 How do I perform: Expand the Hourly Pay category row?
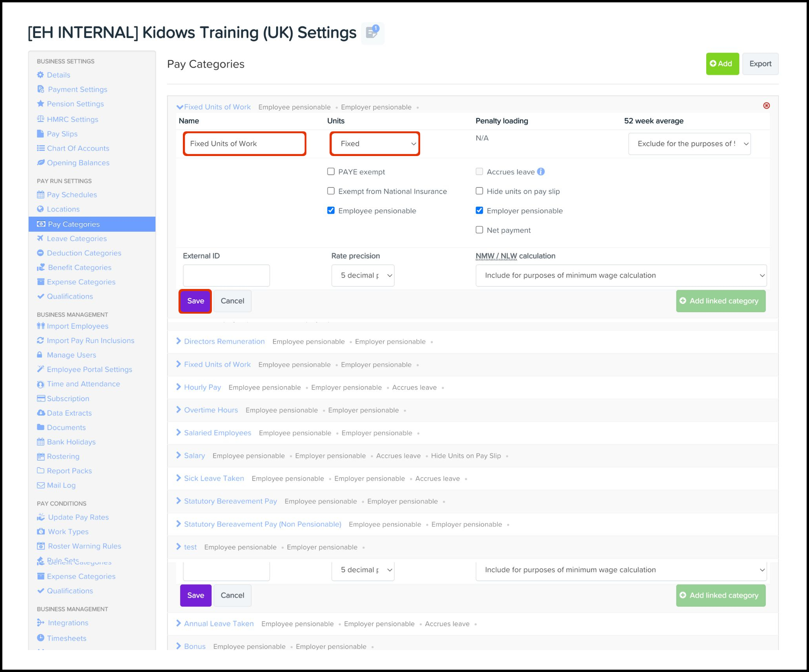pos(202,387)
